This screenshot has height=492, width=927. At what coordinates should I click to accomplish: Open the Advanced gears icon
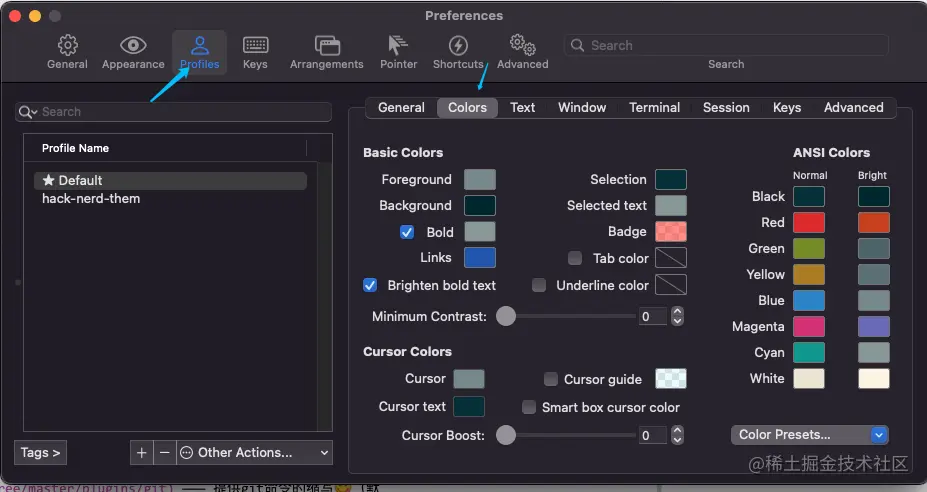click(x=523, y=44)
